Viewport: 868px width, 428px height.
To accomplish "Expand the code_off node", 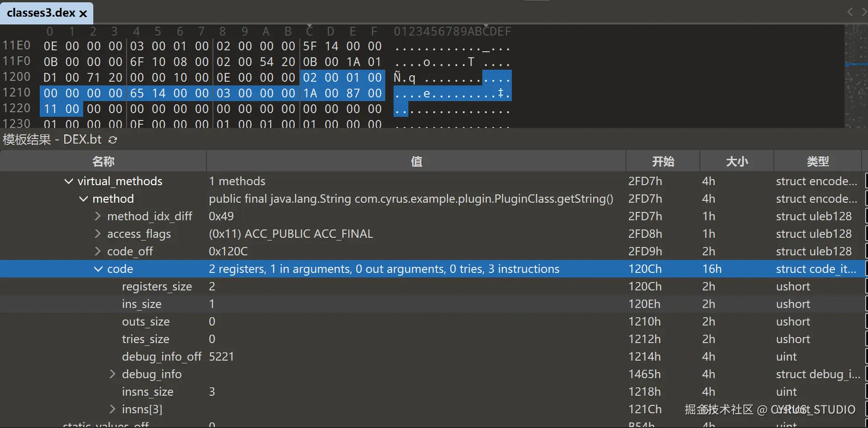I will tap(98, 251).
